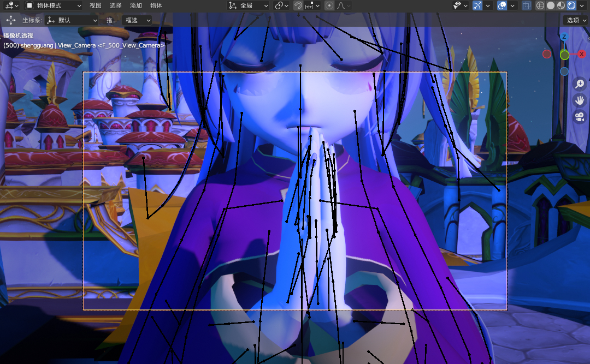Open object type visibility and selectability popover
This screenshot has height=364, width=590.
460,5
